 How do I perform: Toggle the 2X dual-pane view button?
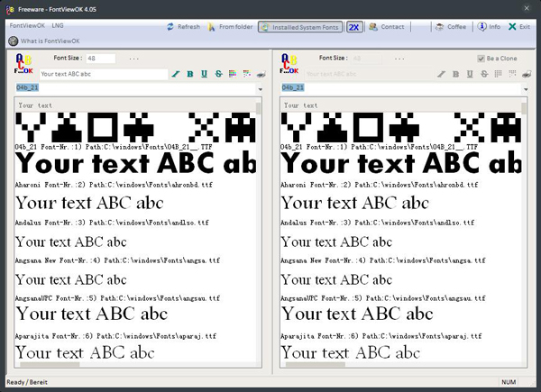point(354,27)
